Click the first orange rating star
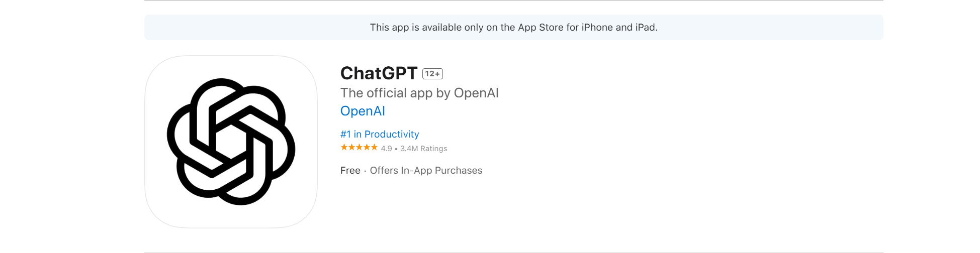The image size is (980, 253). pos(344,147)
